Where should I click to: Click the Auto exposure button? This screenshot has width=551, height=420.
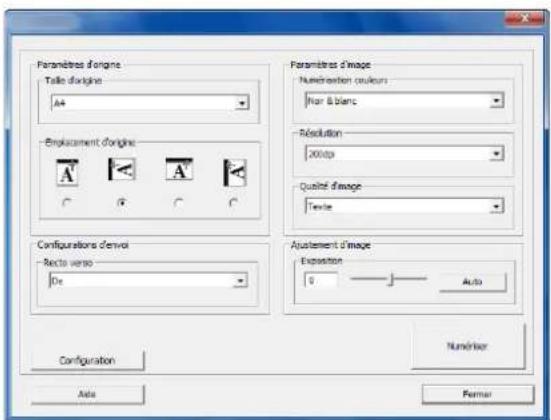[473, 282]
